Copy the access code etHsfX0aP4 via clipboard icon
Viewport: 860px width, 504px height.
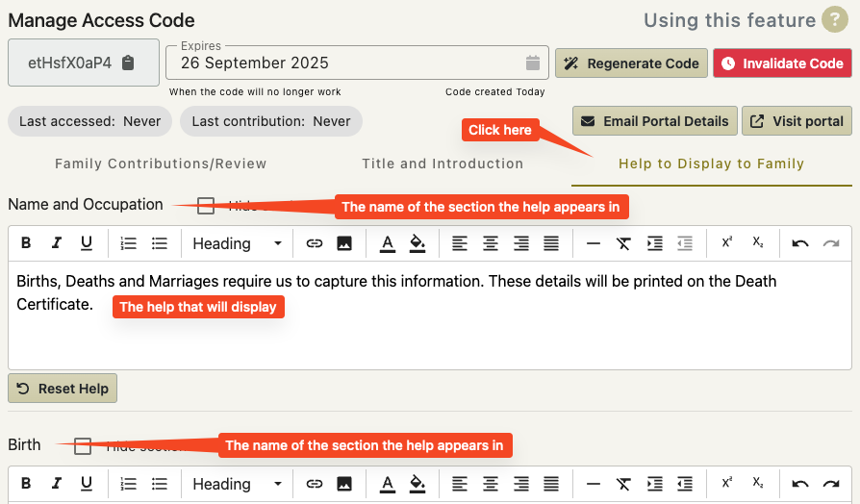tap(128, 63)
